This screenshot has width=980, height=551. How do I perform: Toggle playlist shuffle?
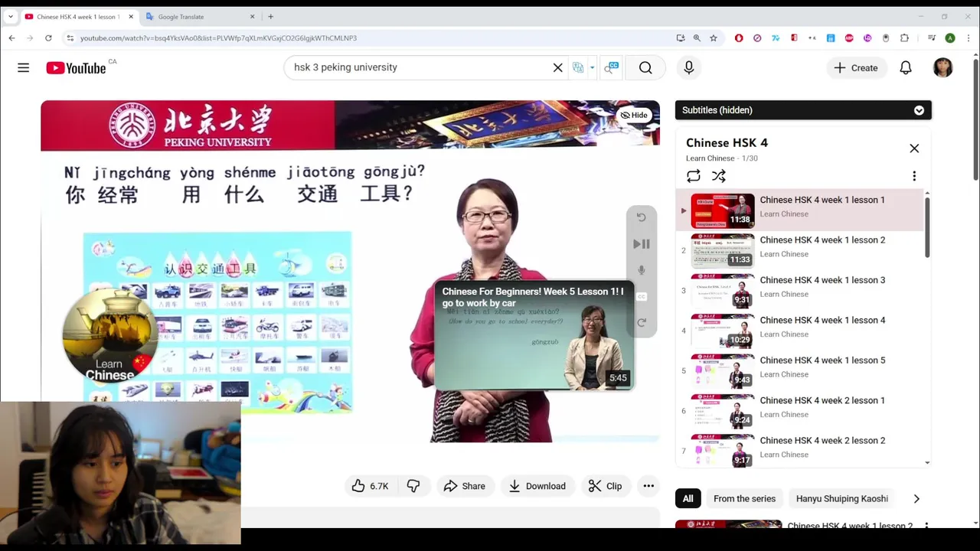click(x=719, y=176)
